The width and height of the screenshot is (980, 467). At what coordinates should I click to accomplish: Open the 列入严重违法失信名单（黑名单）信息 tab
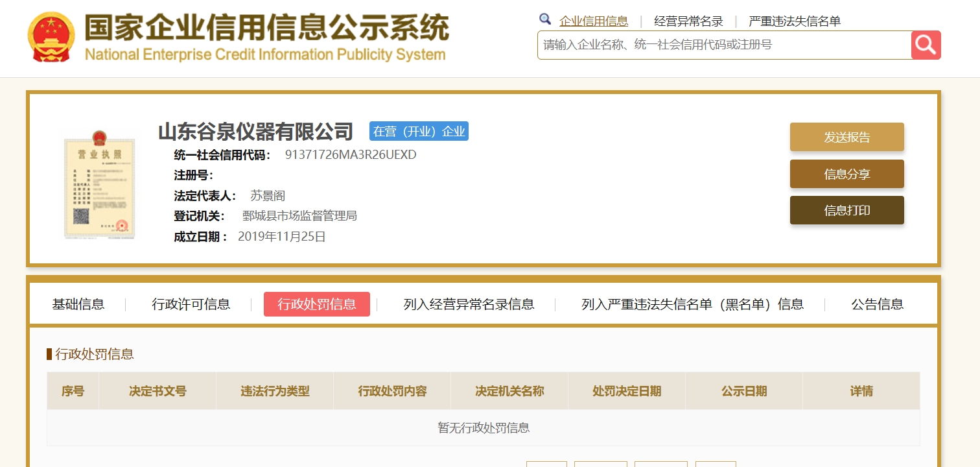click(x=693, y=304)
